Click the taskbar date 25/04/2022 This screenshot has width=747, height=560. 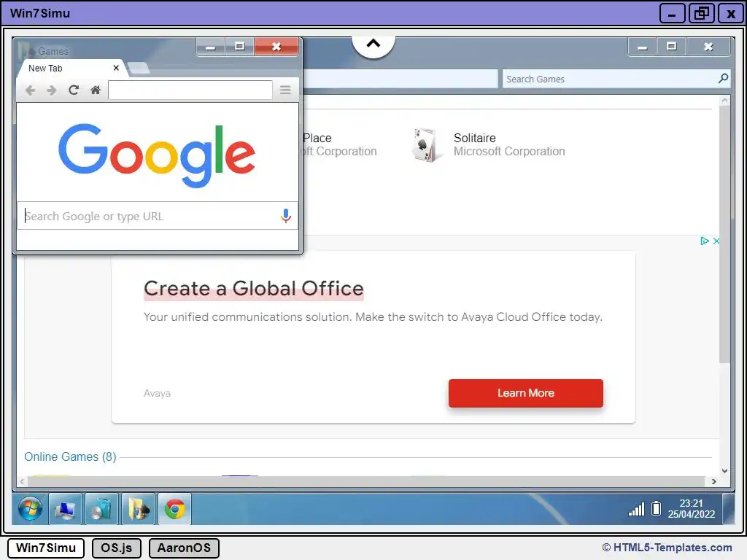692,514
